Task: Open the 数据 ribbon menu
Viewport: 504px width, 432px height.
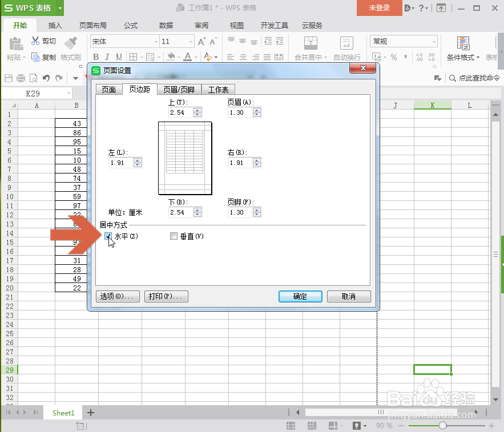Action: (x=165, y=25)
